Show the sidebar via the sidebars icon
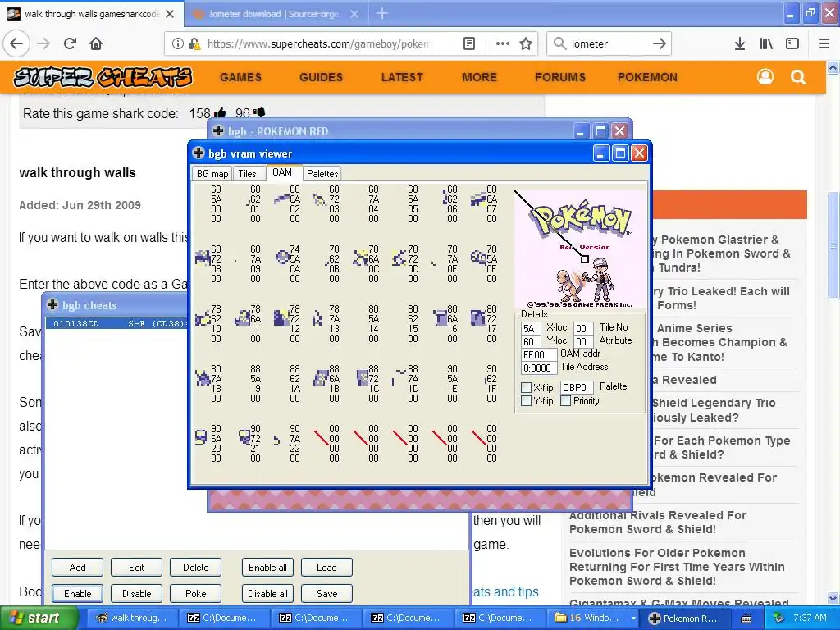The image size is (840, 630). coord(792,43)
